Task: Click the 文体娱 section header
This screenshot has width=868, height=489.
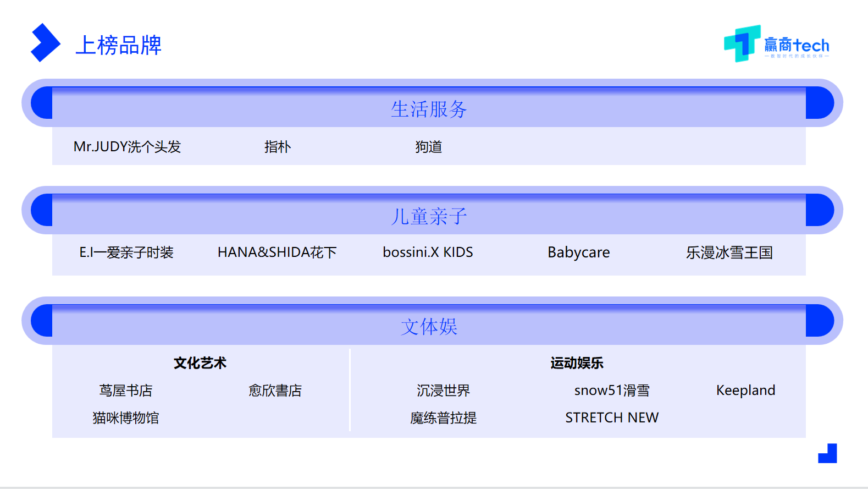Action: [429, 327]
